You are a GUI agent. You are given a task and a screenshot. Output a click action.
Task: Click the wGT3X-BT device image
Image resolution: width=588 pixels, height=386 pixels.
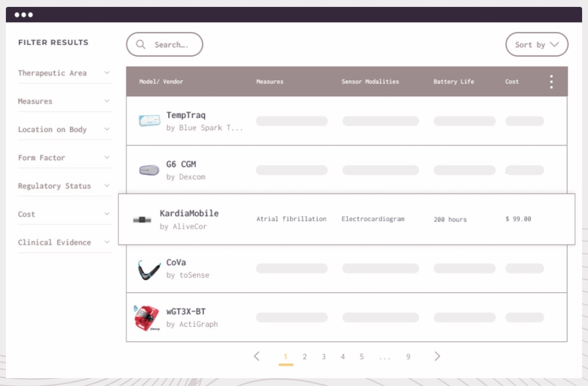tap(147, 318)
